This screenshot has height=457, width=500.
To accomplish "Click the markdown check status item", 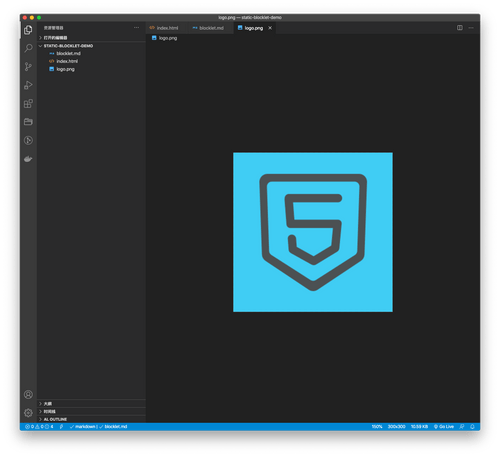I will pyautogui.click(x=83, y=427).
